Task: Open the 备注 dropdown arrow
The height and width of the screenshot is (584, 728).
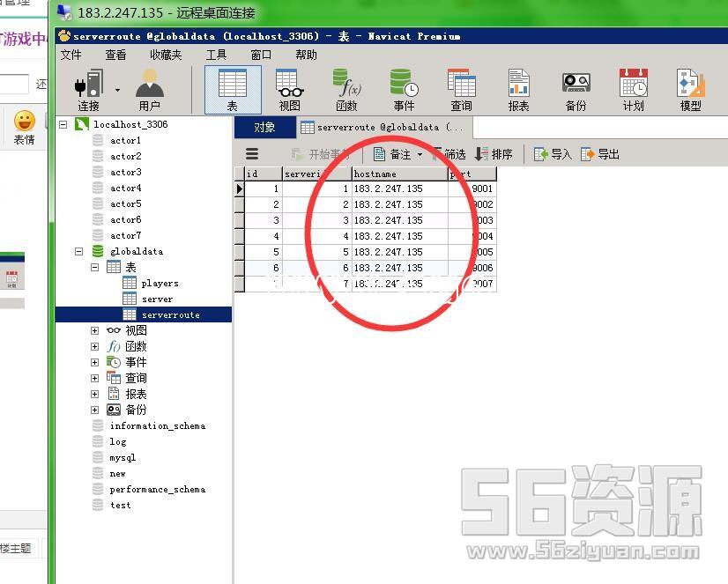Action: pos(420,155)
